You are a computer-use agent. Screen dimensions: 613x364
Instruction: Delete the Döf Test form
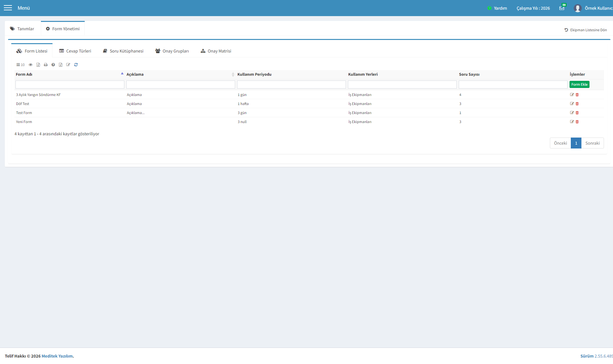click(577, 104)
